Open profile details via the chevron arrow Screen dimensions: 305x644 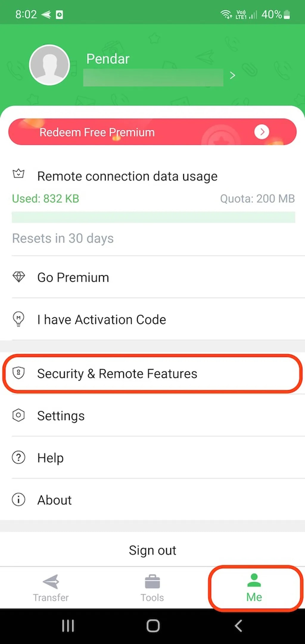(233, 76)
